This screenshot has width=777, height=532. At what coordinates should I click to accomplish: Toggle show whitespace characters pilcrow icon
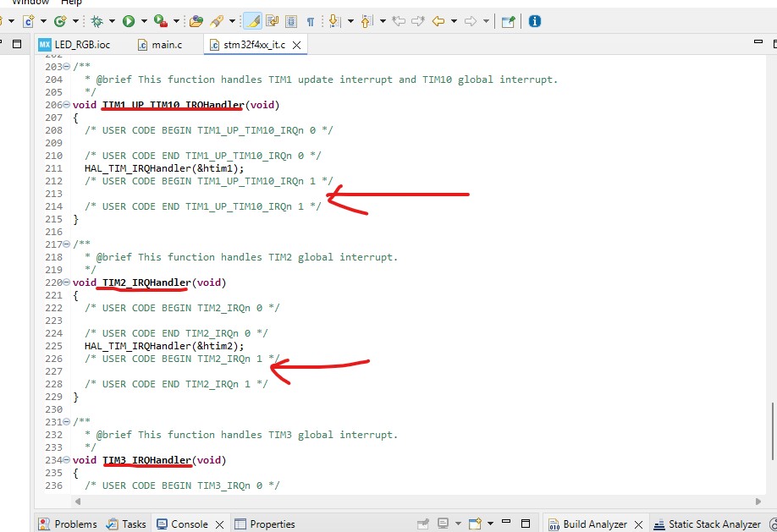coord(310,21)
